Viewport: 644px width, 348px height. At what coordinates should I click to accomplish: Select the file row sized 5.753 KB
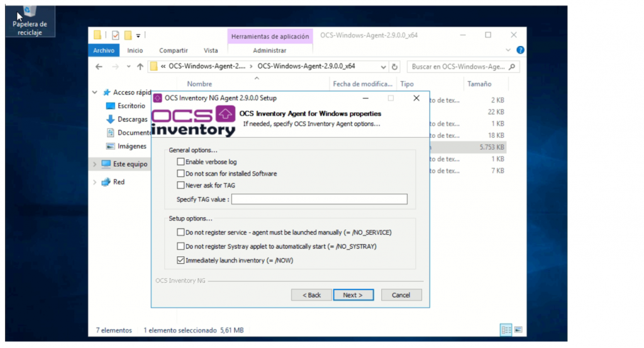click(x=467, y=147)
